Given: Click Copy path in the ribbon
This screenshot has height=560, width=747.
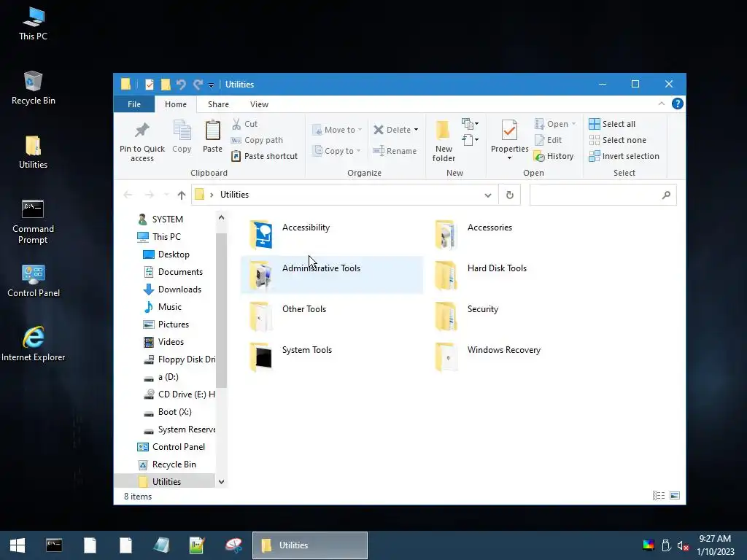Looking at the screenshot, I should (x=257, y=140).
